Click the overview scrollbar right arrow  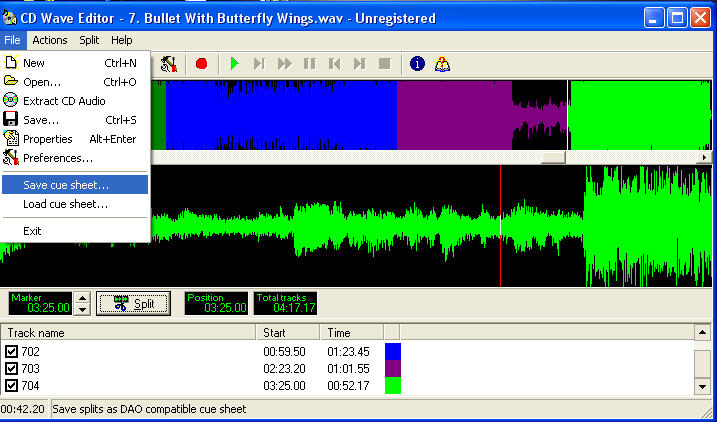click(704, 157)
